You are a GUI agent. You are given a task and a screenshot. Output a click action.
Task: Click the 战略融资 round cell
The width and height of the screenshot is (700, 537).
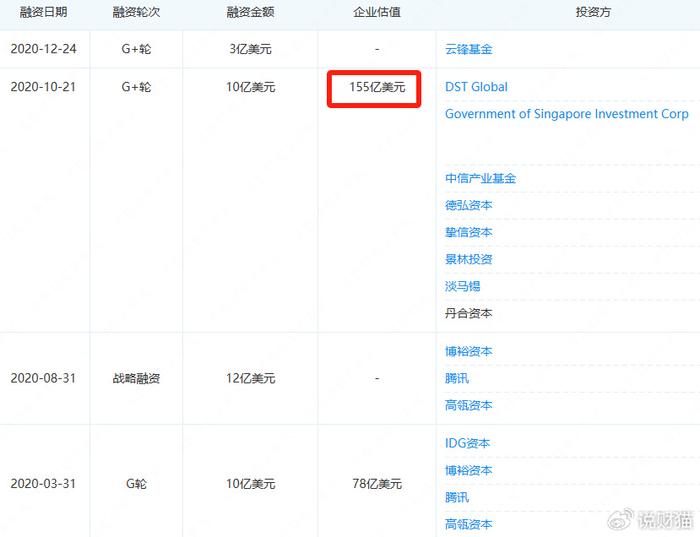pos(136,379)
